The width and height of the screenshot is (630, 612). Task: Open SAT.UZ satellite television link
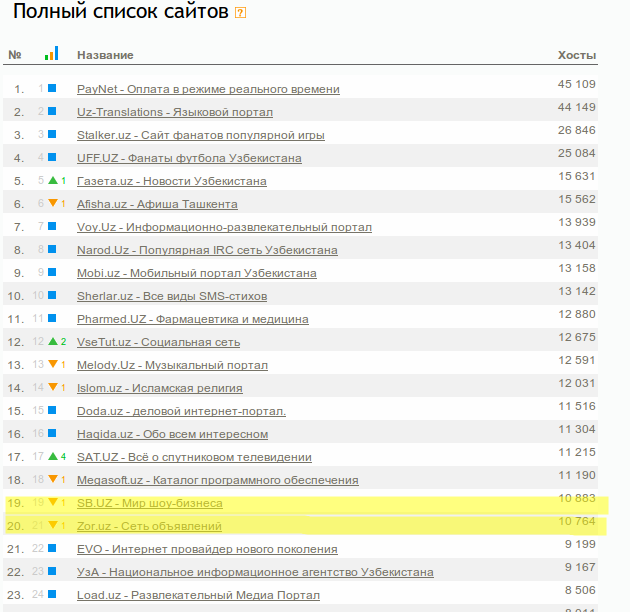(194, 457)
